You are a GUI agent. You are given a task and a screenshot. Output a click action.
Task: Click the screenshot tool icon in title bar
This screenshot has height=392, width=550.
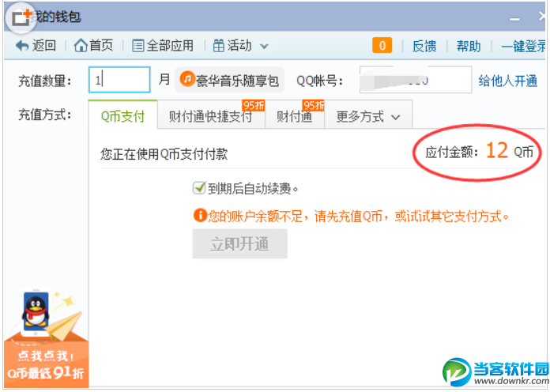[21, 17]
